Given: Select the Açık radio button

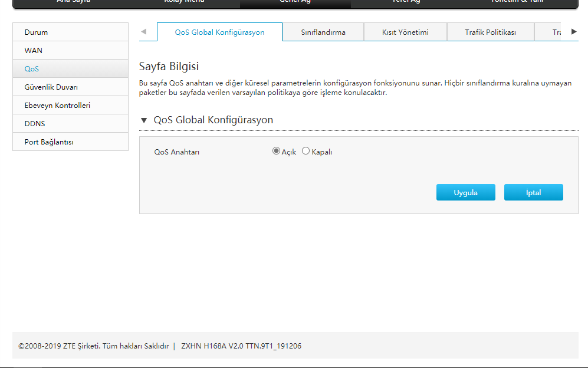Looking at the screenshot, I should [277, 151].
